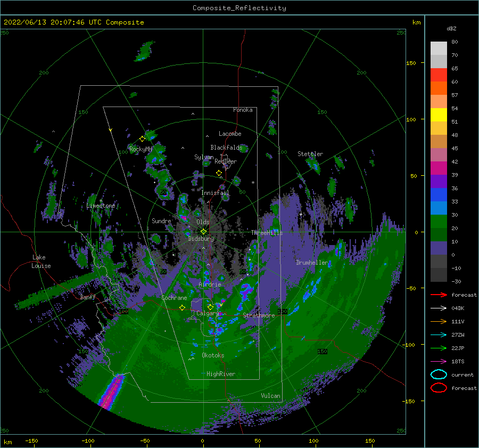479x448 pixels.
Task: Click the Lacombe label
Action: (230, 134)
